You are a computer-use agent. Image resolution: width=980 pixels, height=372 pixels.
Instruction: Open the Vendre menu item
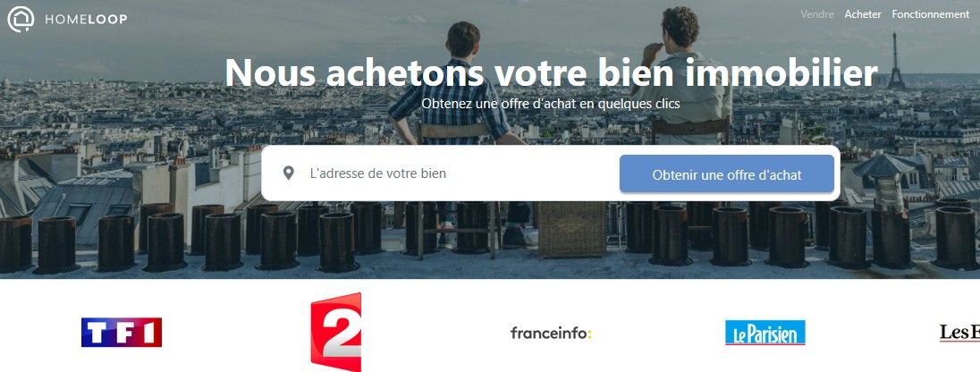tap(817, 13)
